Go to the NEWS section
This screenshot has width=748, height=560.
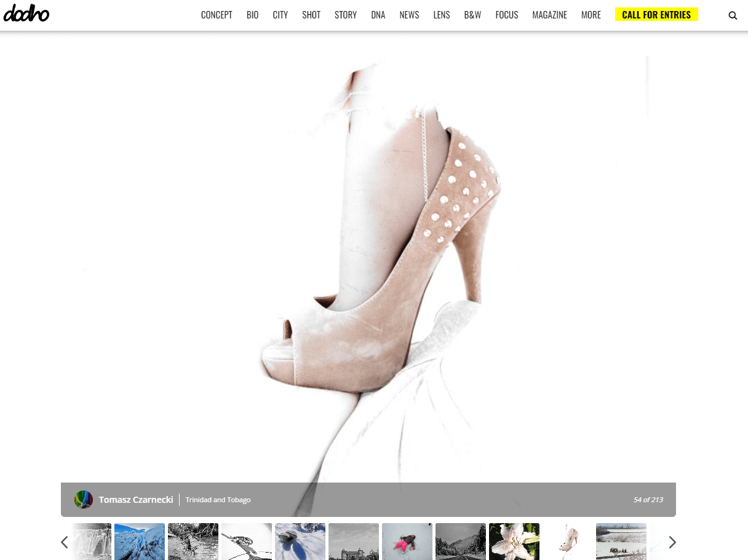(409, 15)
